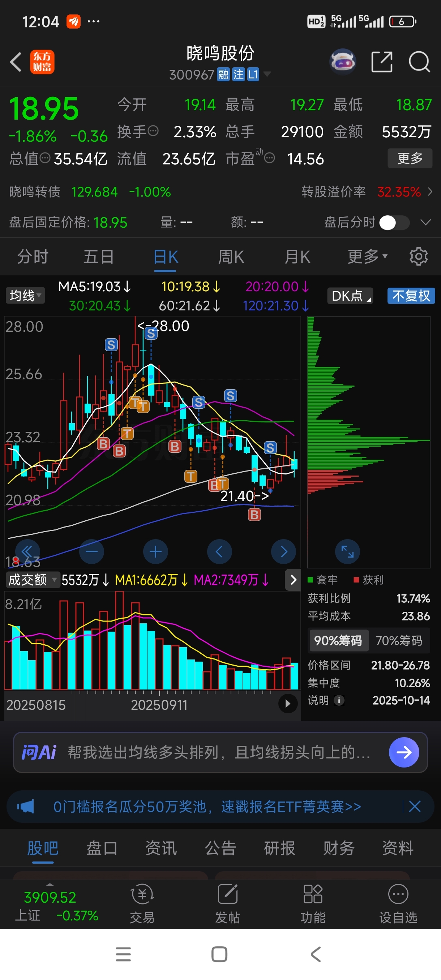Tap the 注 registration tag
The width and height of the screenshot is (441, 980).
tap(238, 74)
